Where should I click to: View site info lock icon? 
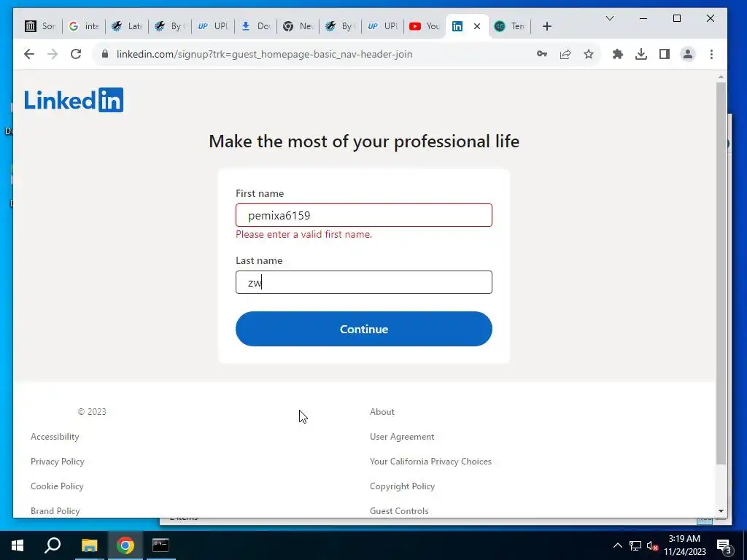[x=105, y=54]
